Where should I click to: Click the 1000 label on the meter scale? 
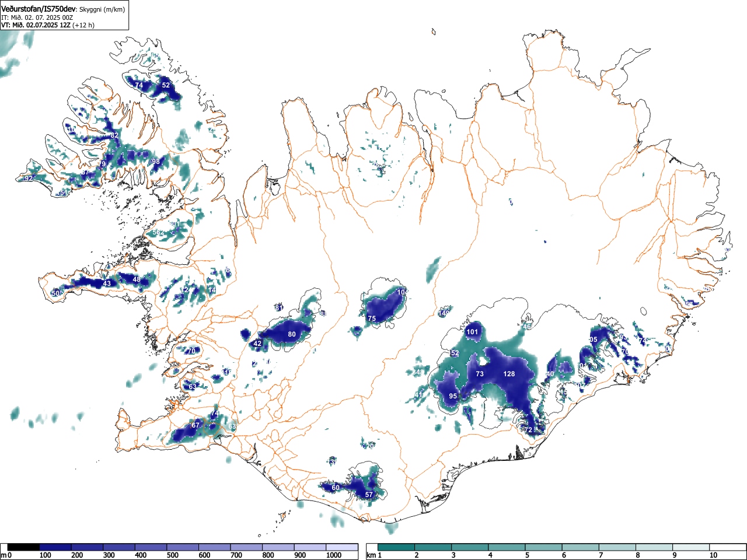coord(334,555)
